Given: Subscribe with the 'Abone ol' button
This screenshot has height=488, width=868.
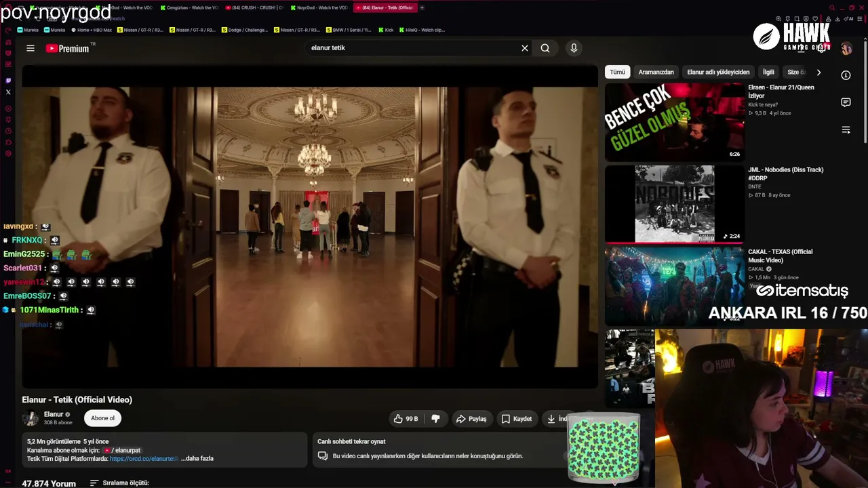Looking at the screenshot, I should [x=102, y=418].
